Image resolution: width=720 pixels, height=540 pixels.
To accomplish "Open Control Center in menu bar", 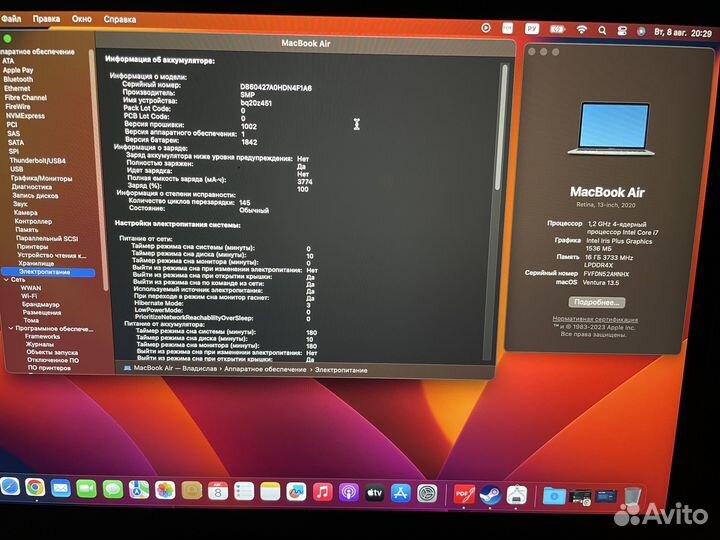I will pos(622,31).
